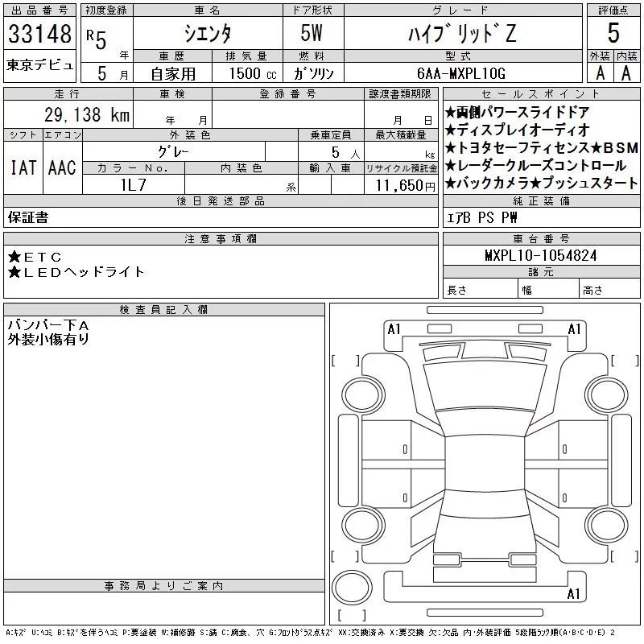Select the overall evaluation score 5
Image resolution: width=644 pixels, height=644 pixels.
tap(613, 34)
